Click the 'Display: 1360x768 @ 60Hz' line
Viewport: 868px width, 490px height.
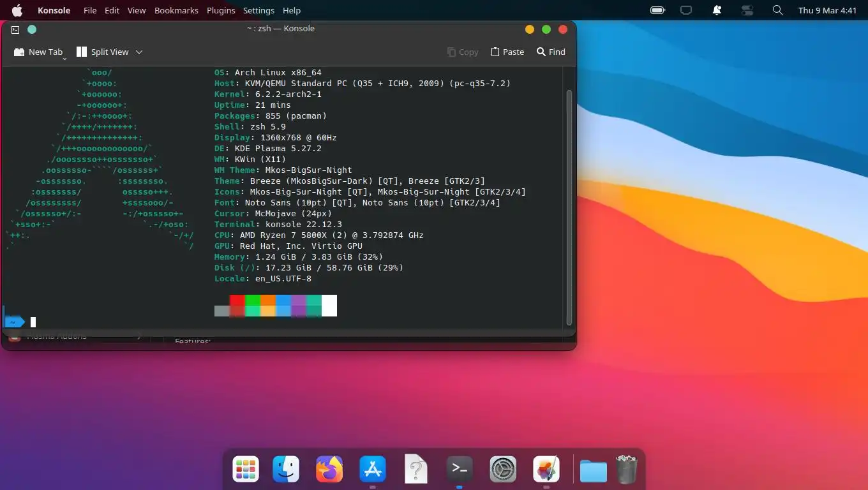276,138
